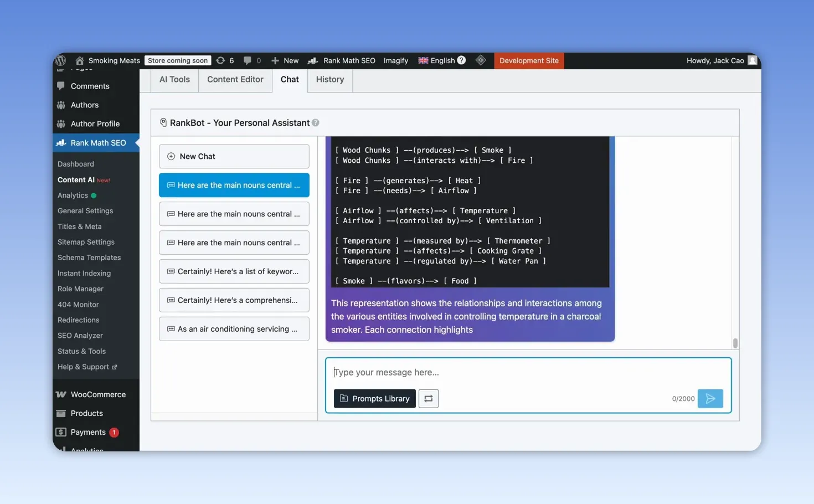
Task: Open Products in the sidebar
Action: point(87,413)
